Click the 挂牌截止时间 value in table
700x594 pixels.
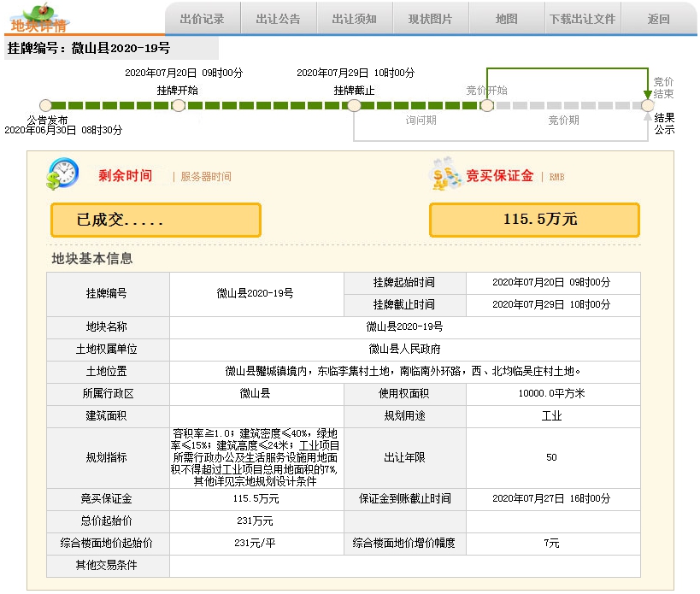click(x=552, y=304)
